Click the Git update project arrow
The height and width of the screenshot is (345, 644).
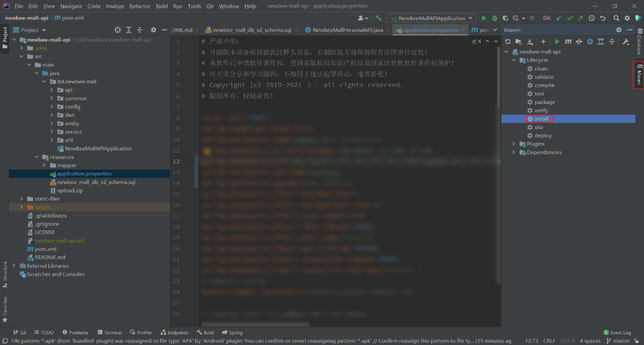559,18
